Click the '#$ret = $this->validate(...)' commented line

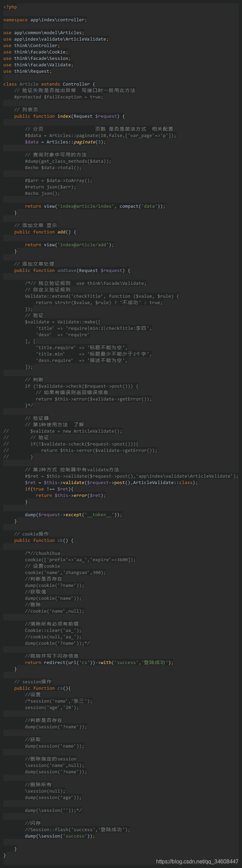coord(131,476)
